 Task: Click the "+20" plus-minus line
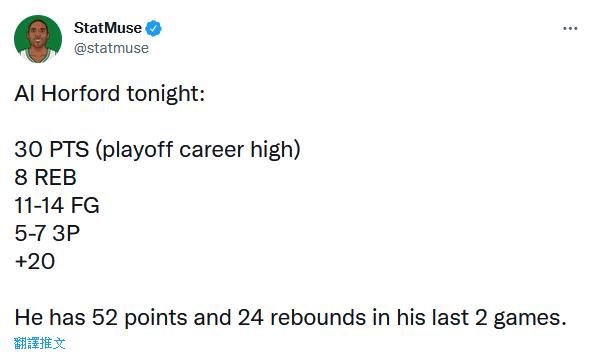tap(34, 261)
